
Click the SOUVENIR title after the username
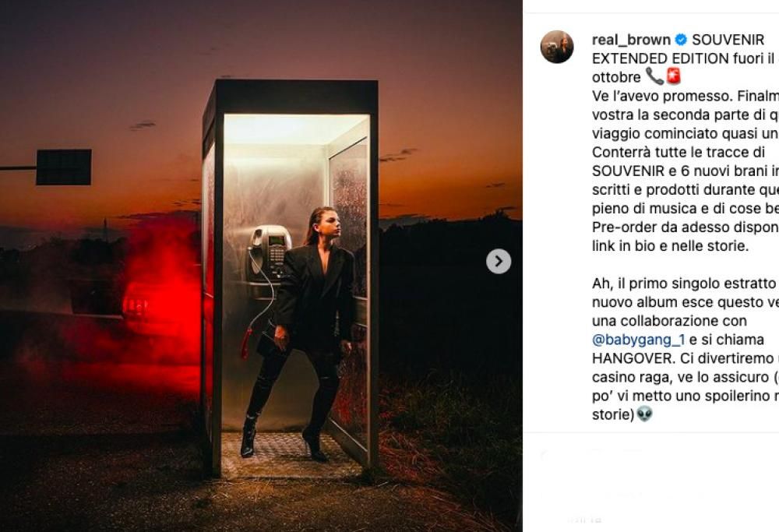728,40
